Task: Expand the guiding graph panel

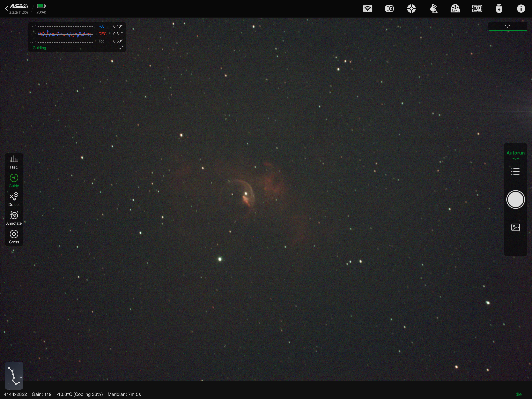Action: click(x=122, y=48)
